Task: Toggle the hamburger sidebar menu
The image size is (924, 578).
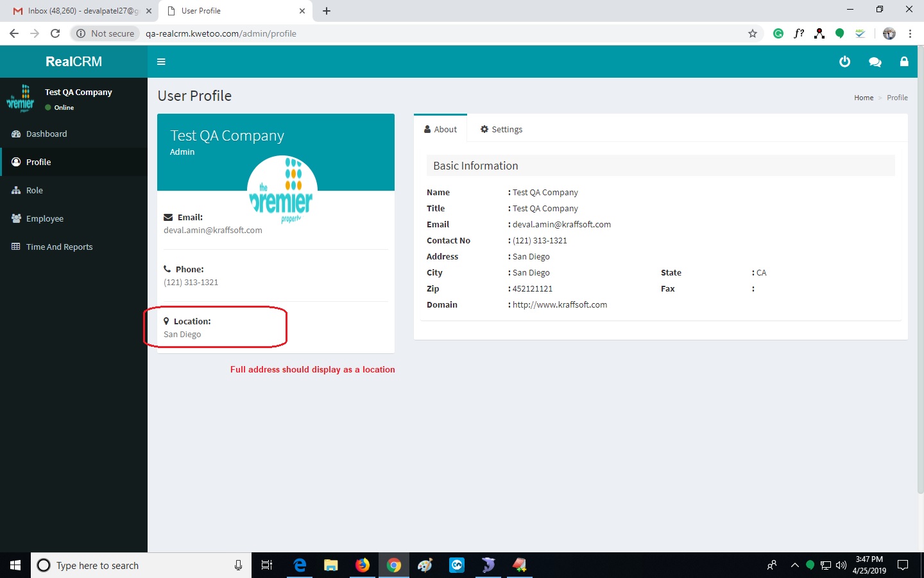Action: [x=161, y=62]
